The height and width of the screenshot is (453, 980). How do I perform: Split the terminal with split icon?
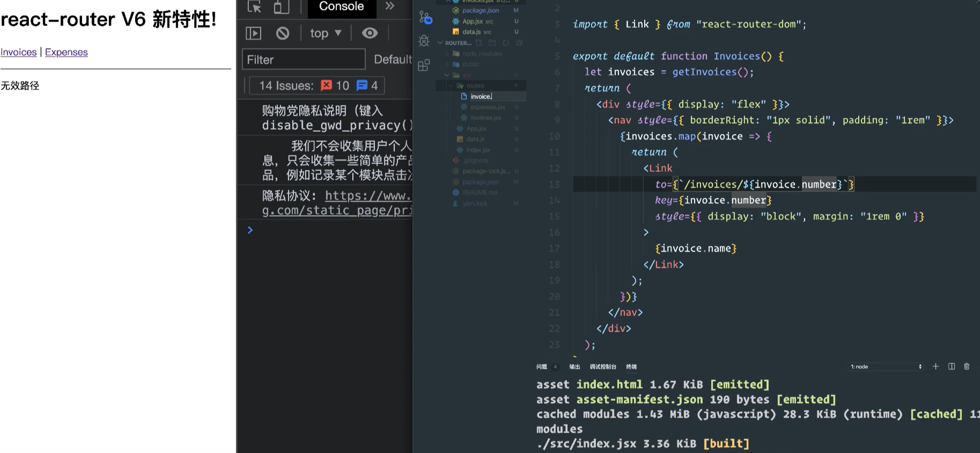[x=951, y=367]
